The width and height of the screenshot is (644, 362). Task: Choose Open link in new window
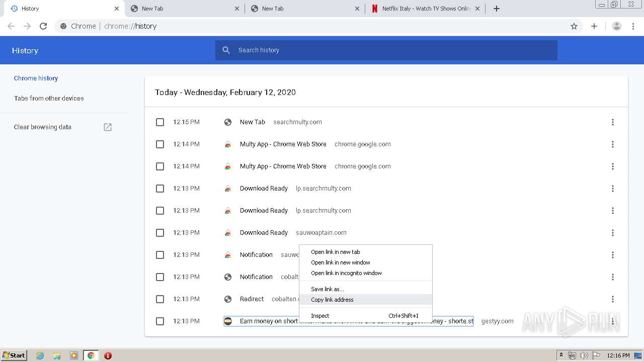pos(366,262)
